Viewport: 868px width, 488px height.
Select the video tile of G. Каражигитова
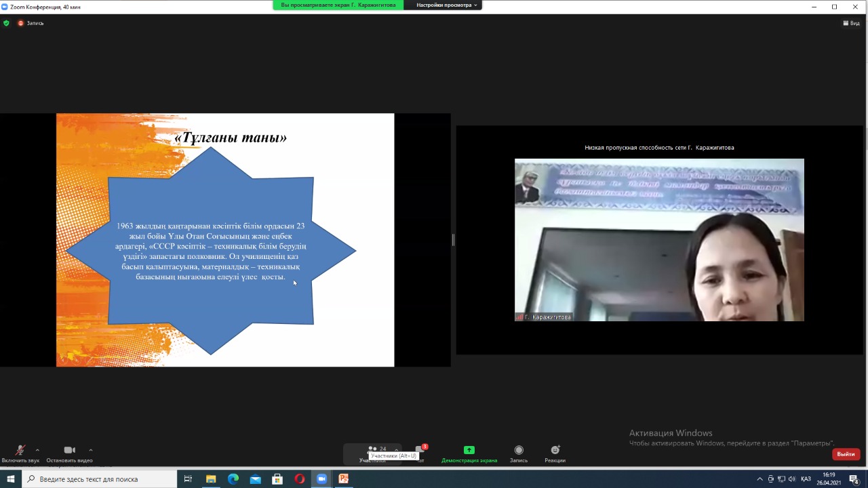659,240
